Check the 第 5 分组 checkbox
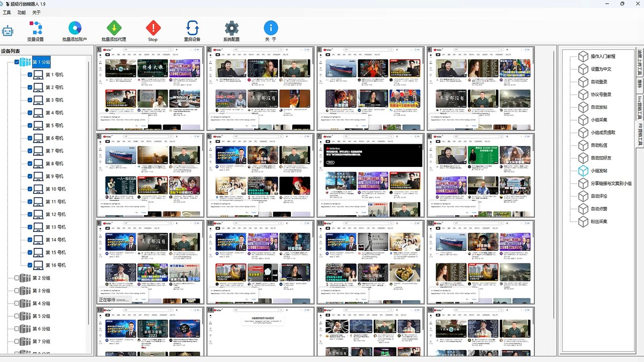Screen dimensions: 644x362 tap(17, 316)
